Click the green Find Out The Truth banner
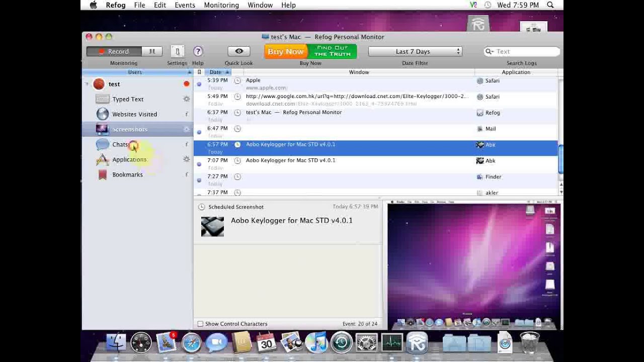The height and width of the screenshot is (362, 644). (332, 51)
